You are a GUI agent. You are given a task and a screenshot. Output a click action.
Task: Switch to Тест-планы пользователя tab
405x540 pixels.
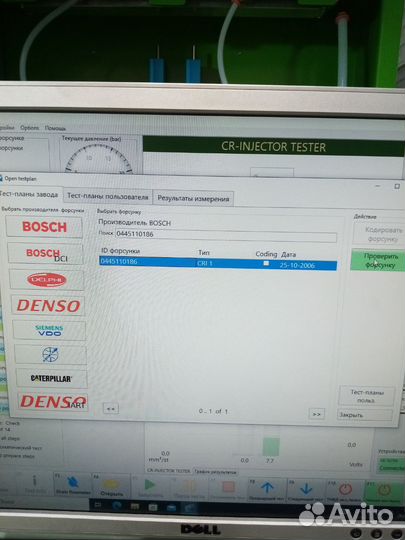[x=107, y=197]
